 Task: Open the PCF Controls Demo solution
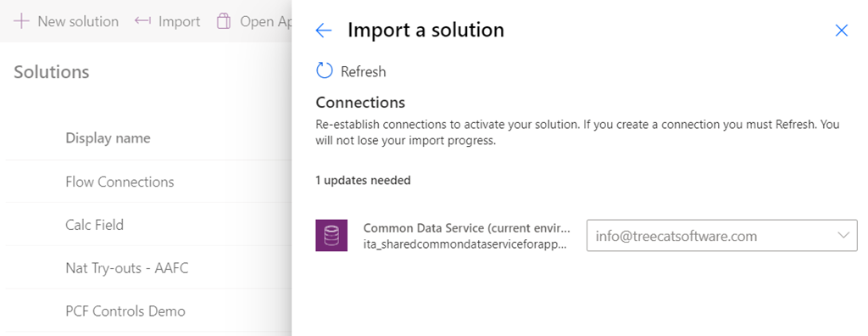tap(125, 311)
